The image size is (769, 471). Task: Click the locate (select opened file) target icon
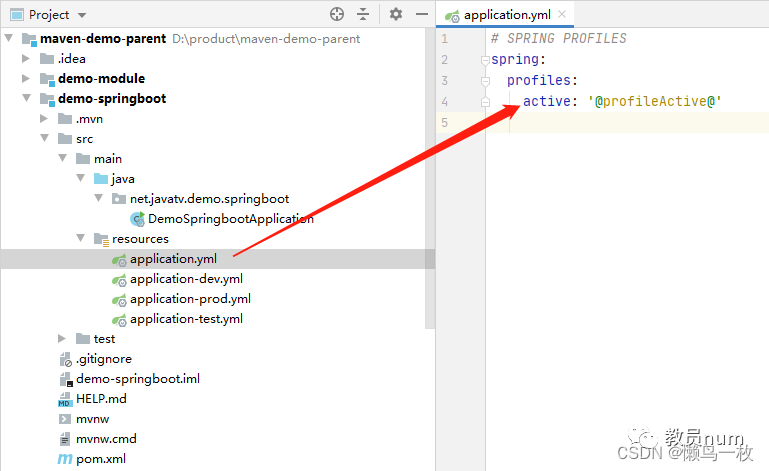(337, 14)
